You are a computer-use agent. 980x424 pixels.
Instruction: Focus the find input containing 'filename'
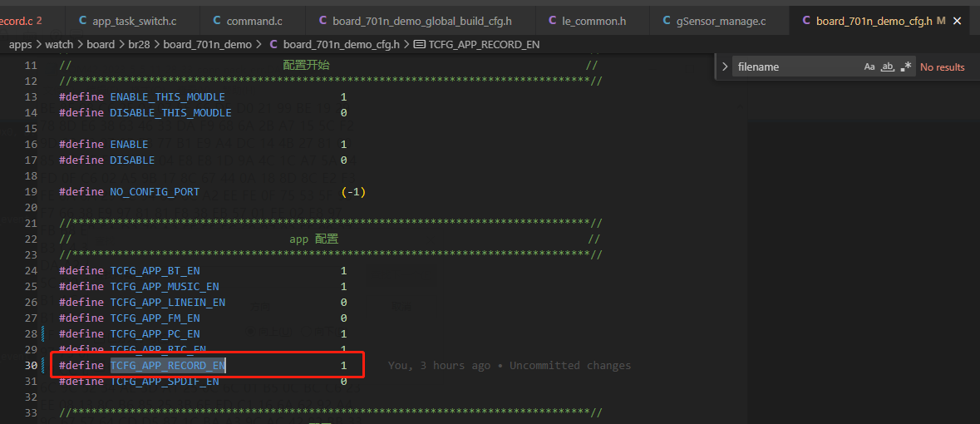(x=797, y=67)
